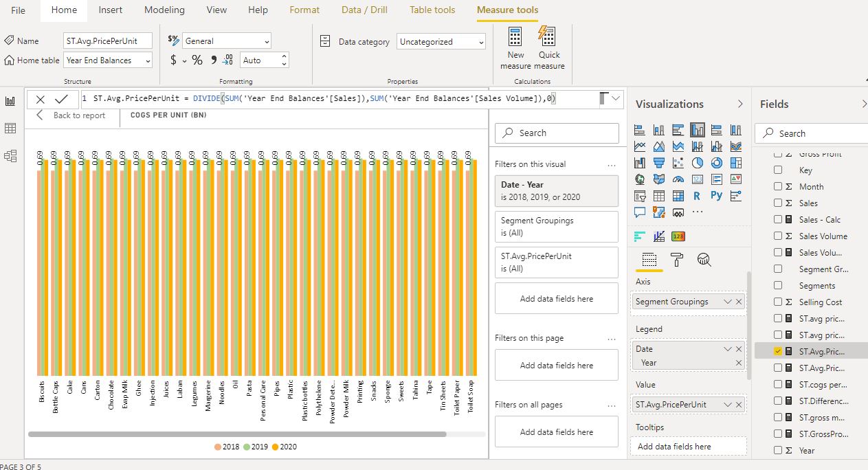Select the funnel chart visual

pos(659,163)
